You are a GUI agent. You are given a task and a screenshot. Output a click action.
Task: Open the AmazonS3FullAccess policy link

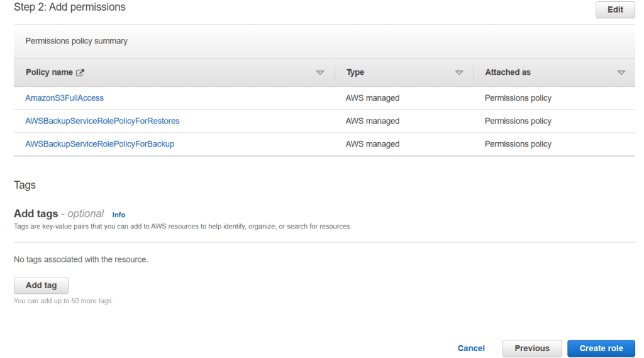64,98
